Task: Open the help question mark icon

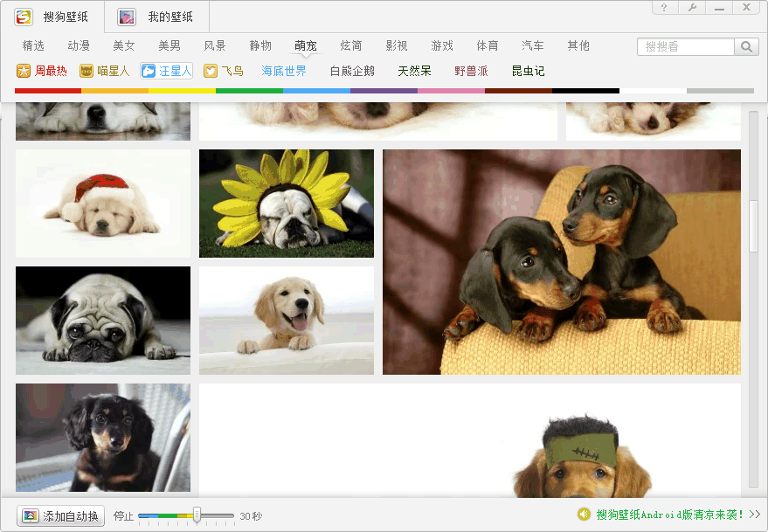Action: click(665, 8)
